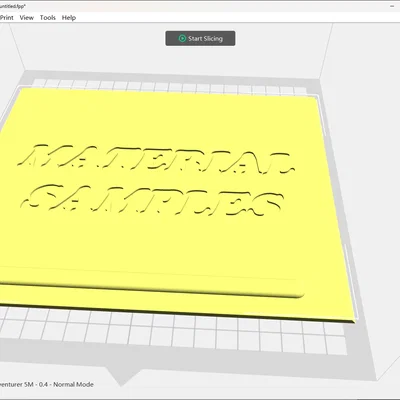Click the embossed SAMPLES text on the model

(x=152, y=200)
